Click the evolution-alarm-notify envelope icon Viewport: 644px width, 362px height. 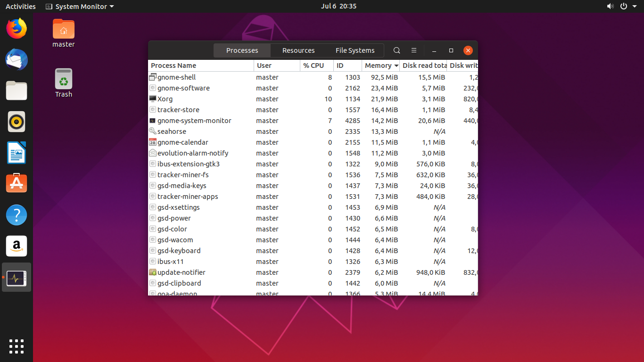pos(153,153)
